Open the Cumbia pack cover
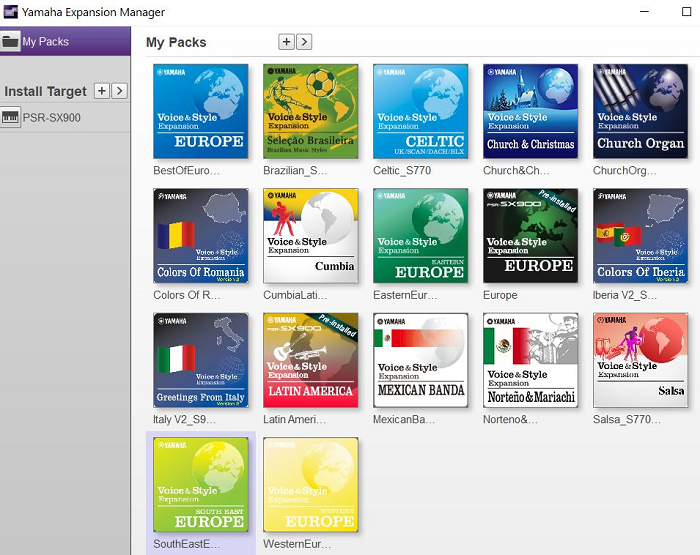 coord(311,236)
